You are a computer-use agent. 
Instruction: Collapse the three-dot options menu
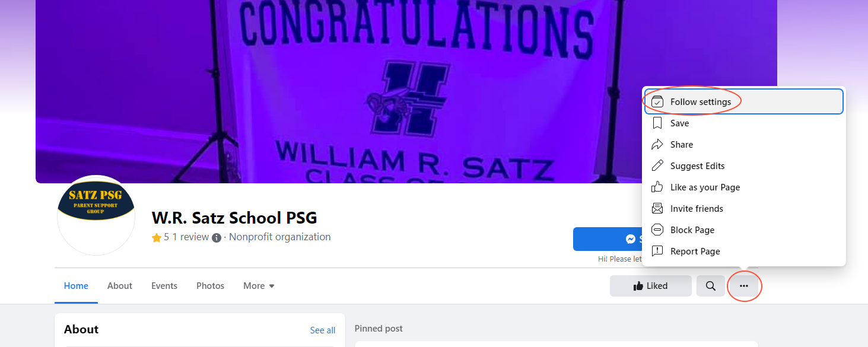pyautogui.click(x=744, y=286)
